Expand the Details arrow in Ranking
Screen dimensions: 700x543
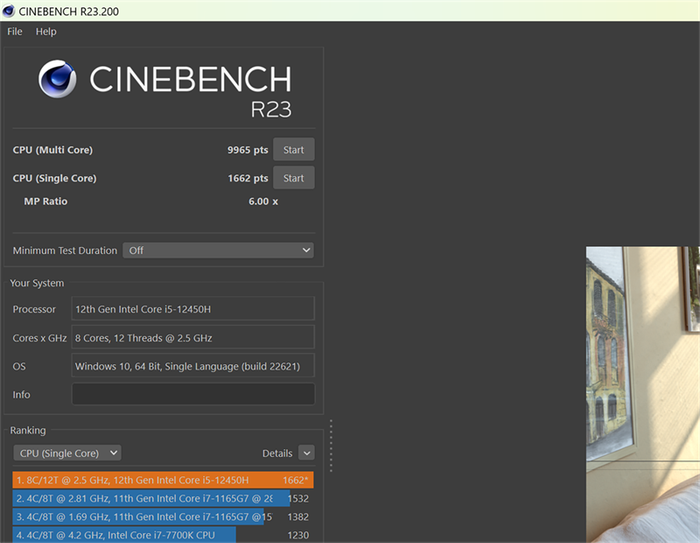pos(306,453)
